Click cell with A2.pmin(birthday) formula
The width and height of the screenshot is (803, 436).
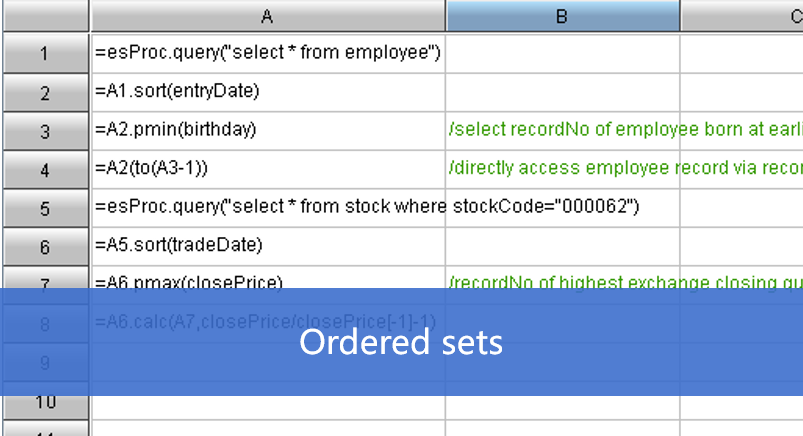coord(268,131)
